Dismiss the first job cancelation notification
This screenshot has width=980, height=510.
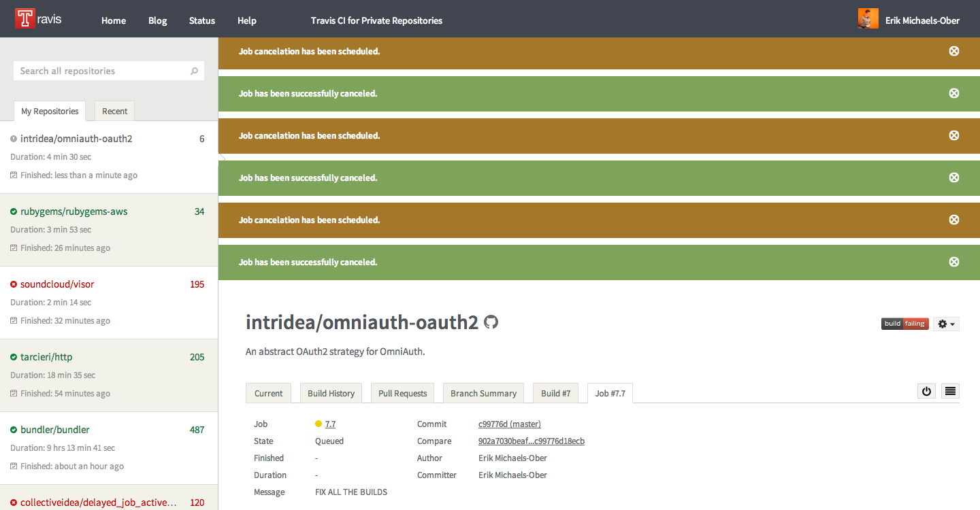click(954, 51)
